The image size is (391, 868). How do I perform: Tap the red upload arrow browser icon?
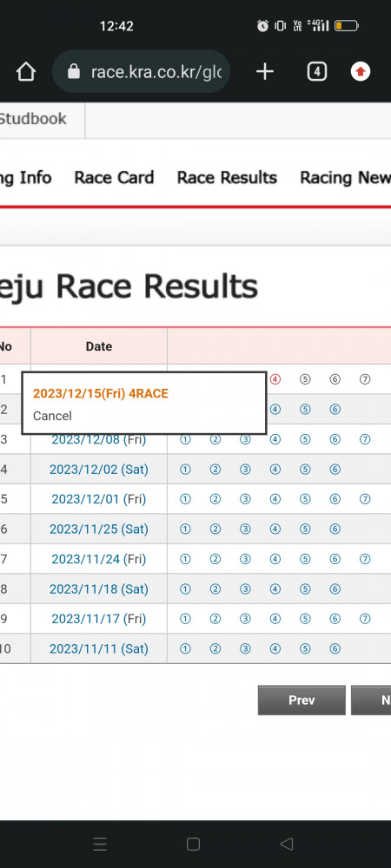click(x=360, y=72)
